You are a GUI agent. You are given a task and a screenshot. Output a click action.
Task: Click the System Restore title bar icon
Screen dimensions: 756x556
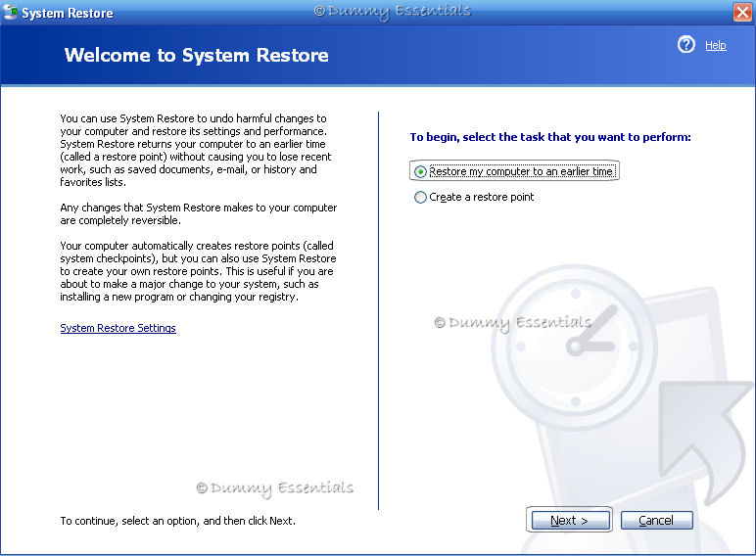11,12
